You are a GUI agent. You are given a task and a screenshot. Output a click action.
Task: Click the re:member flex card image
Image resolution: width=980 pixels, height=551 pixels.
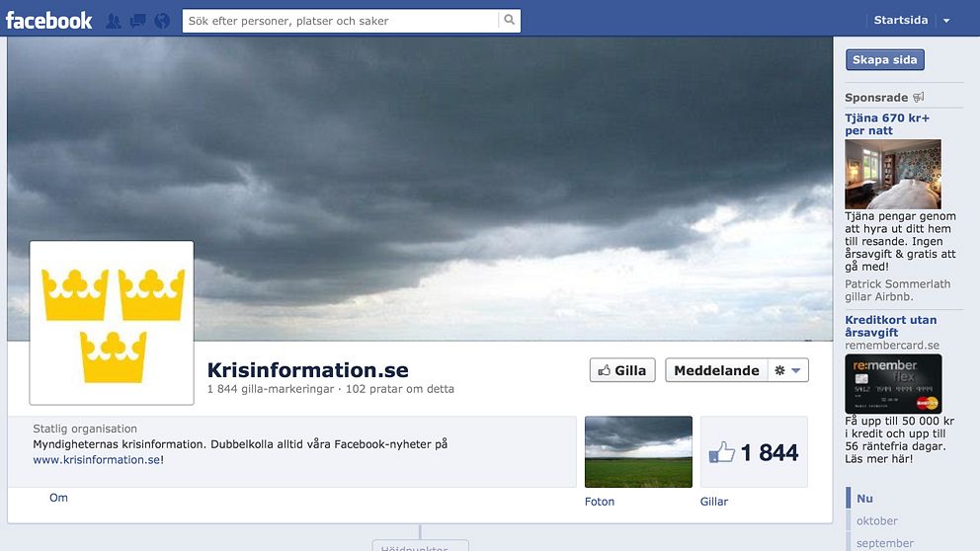[893, 383]
